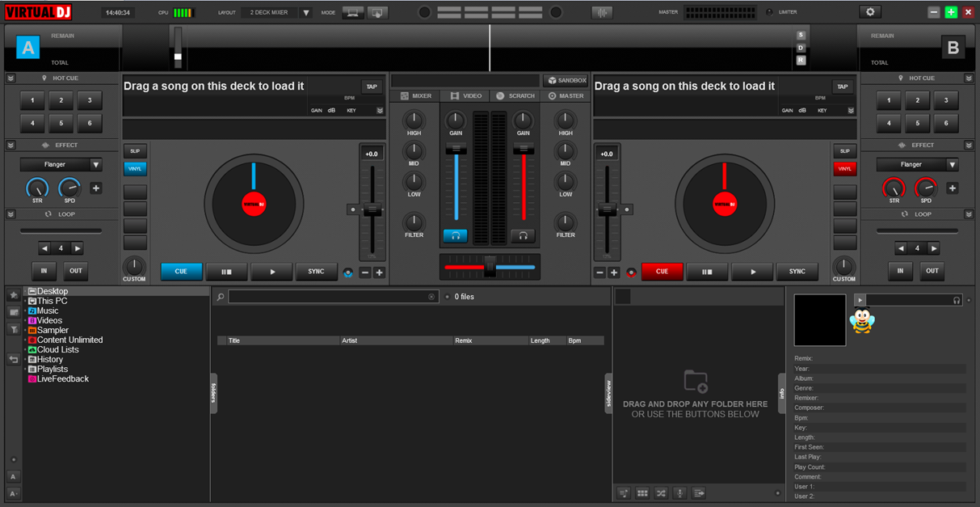The image size is (980, 507).
Task: Click the blue CUE button on deck A
Action: click(x=181, y=272)
